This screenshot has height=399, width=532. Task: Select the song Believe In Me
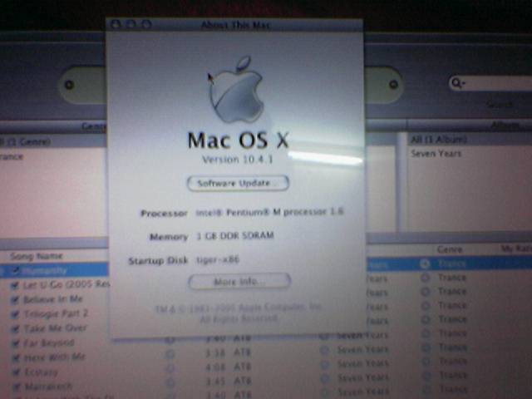(x=53, y=299)
